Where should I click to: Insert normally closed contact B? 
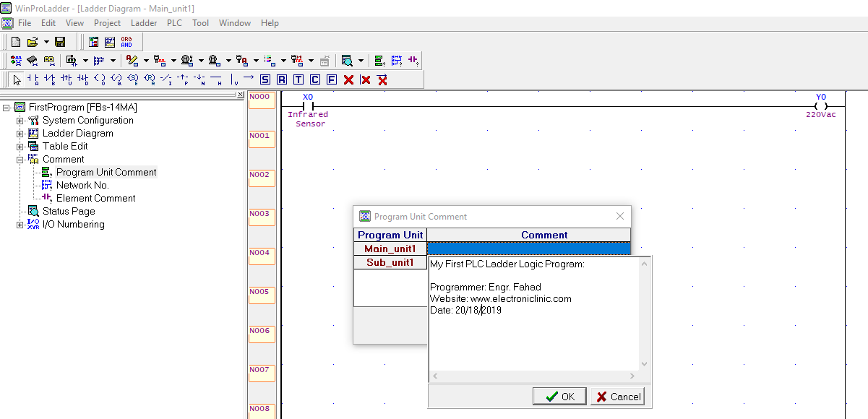coord(50,79)
